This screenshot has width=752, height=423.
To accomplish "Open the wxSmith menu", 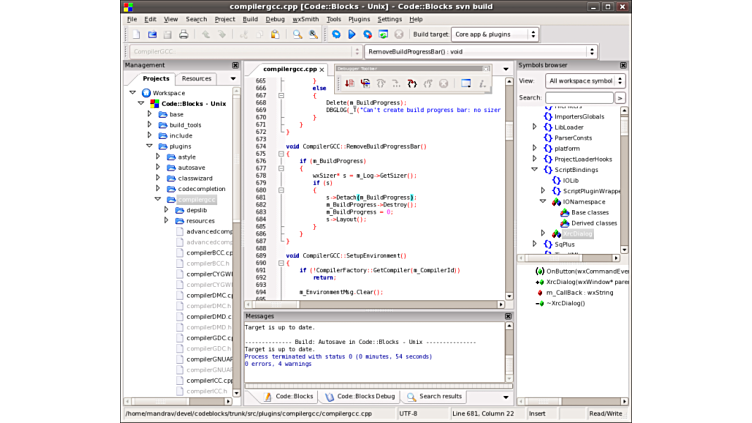I will pos(305,19).
